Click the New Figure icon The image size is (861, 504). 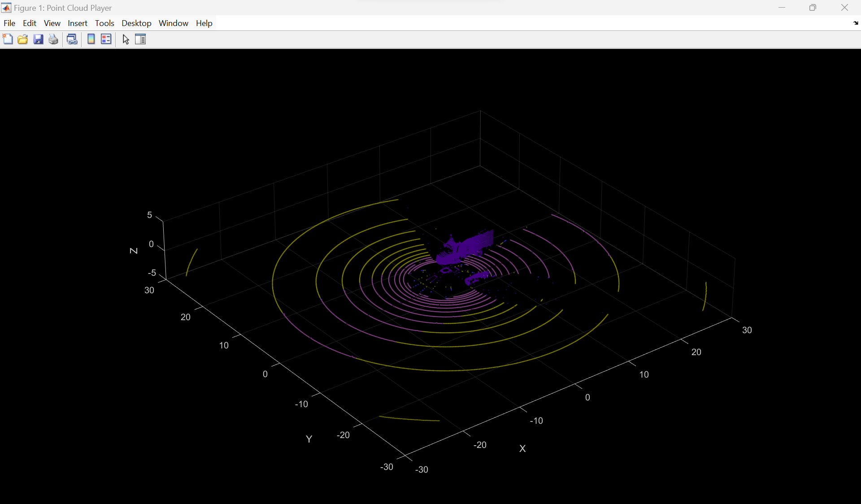click(8, 39)
